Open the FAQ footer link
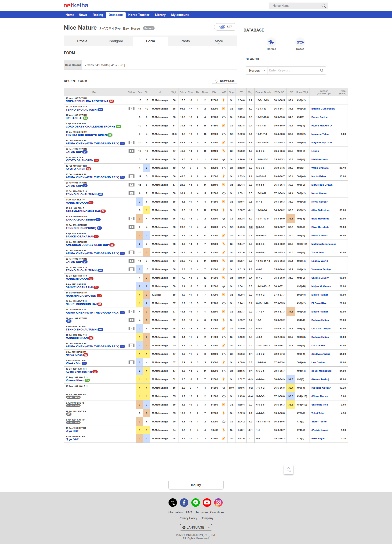Image resolution: width=392 pixels, height=544 pixels. [x=189, y=512]
